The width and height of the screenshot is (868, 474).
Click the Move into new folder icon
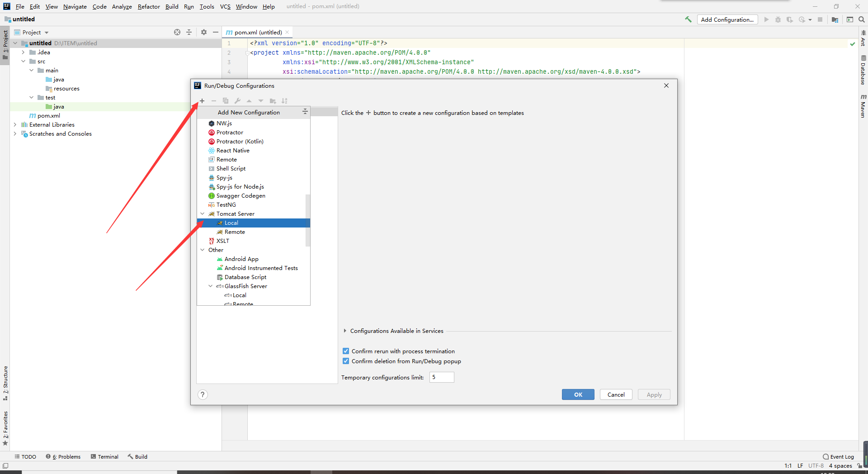[273, 101]
